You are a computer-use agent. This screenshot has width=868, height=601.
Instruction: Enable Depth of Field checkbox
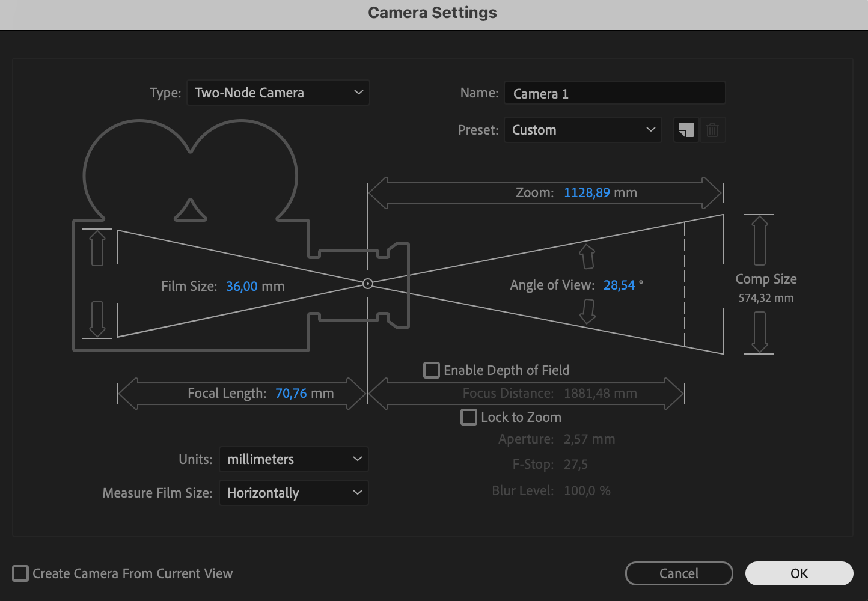pyautogui.click(x=432, y=370)
